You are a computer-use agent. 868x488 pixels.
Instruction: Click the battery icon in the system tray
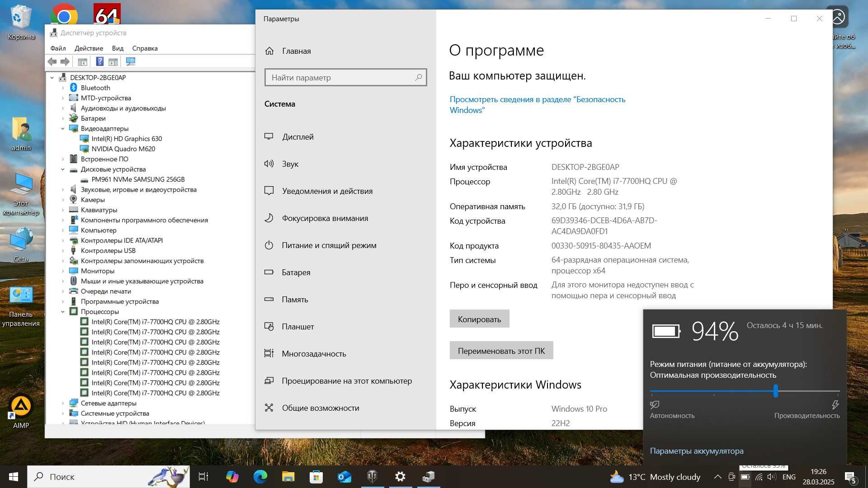pos(745,477)
